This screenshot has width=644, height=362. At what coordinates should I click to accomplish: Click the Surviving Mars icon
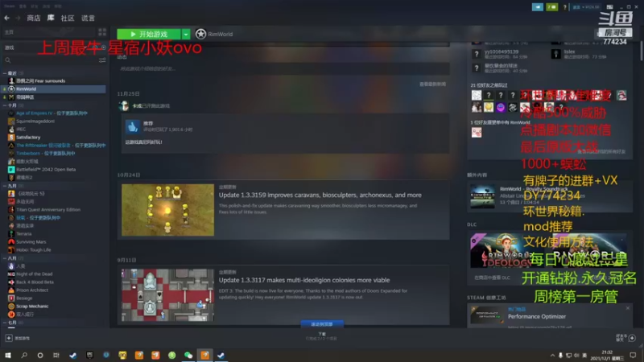click(x=11, y=242)
